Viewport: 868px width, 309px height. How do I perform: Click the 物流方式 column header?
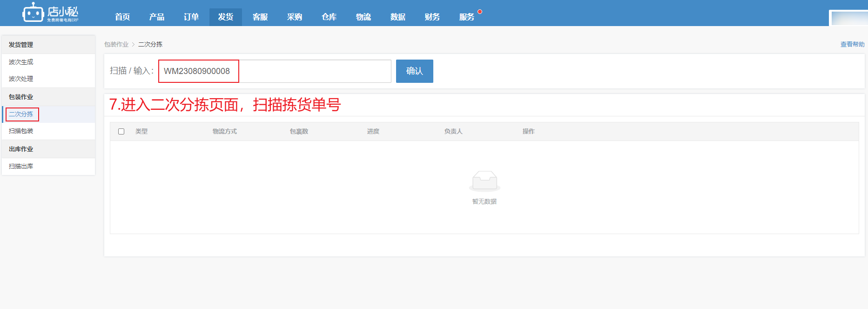(225, 132)
